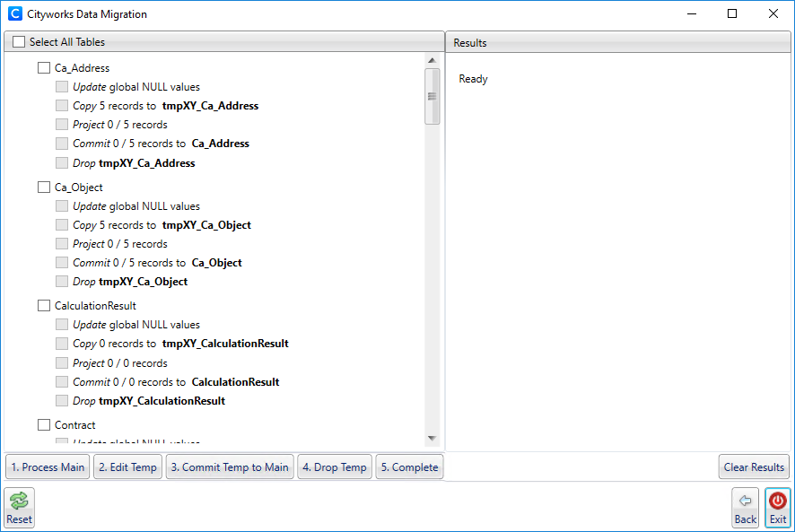The height and width of the screenshot is (532, 795).
Task: Toggle Project 0 / 5 records under Ca_Object
Action: coord(62,243)
